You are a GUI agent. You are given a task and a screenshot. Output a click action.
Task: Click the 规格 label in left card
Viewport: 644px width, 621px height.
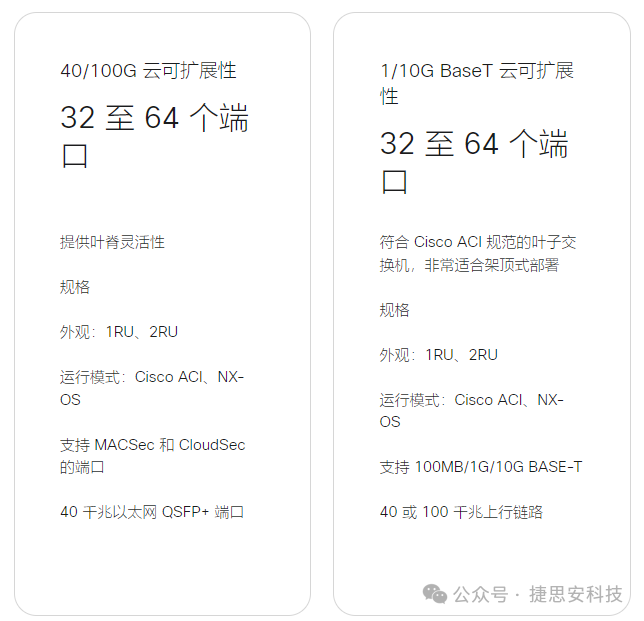tap(75, 287)
